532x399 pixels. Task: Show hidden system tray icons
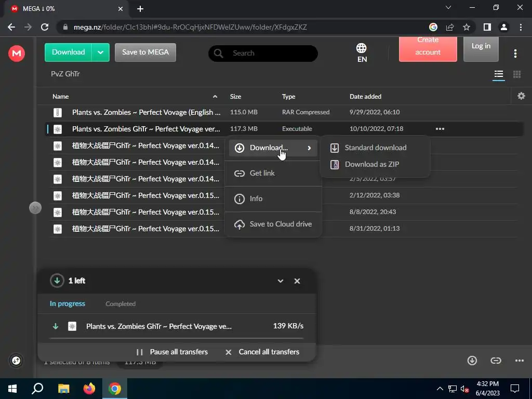pyautogui.click(x=440, y=389)
